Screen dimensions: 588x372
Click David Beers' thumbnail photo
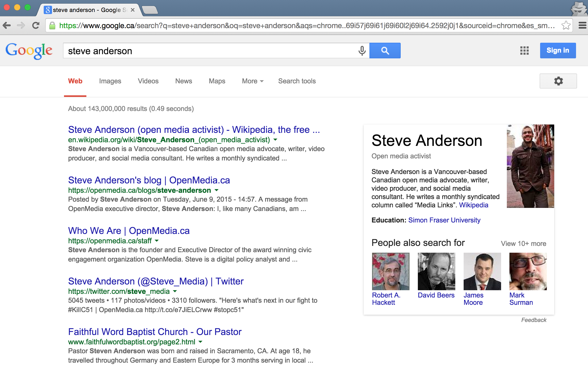click(436, 271)
